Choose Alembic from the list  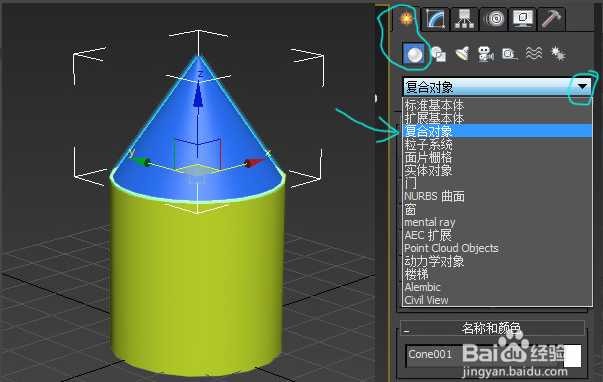(x=497, y=287)
